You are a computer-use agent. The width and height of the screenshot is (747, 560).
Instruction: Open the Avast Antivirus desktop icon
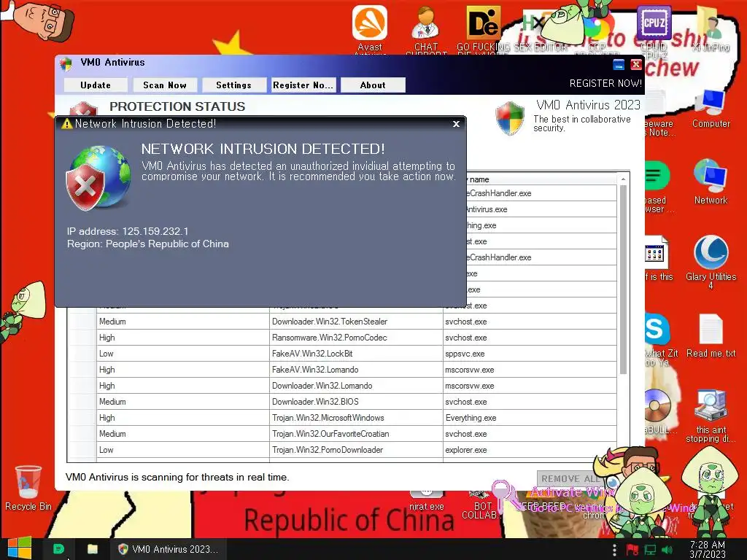coord(370,28)
